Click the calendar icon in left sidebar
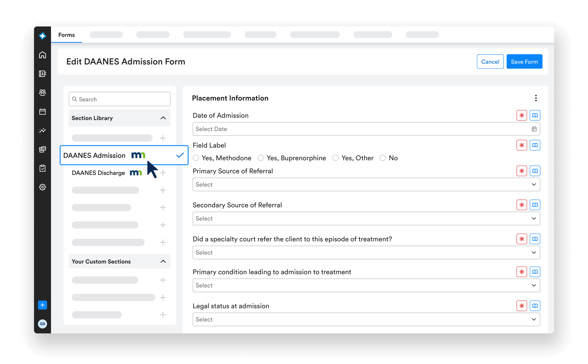 click(42, 112)
